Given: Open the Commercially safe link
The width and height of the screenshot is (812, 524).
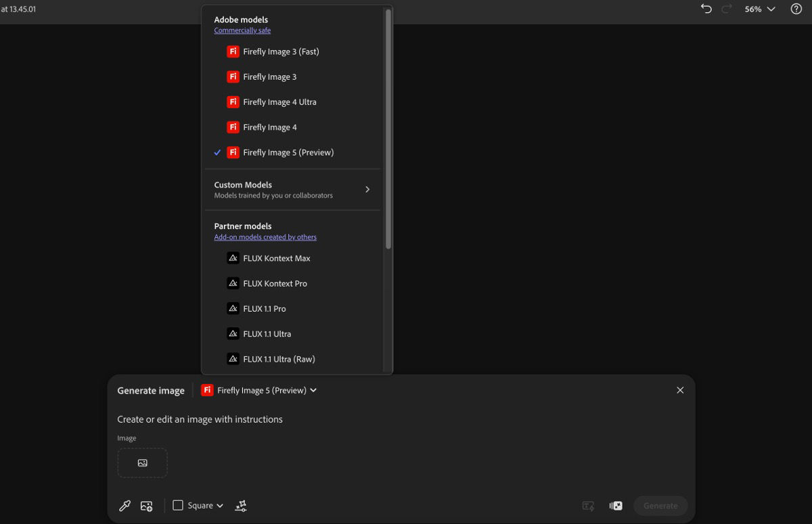Looking at the screenshot, I should coord(242,30).
